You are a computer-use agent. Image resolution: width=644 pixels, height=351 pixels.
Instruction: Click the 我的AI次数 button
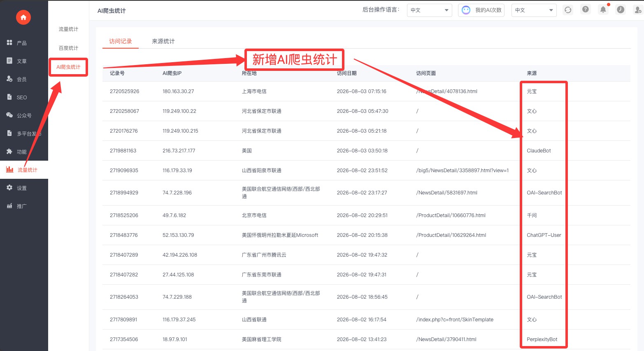coord(481,10)
